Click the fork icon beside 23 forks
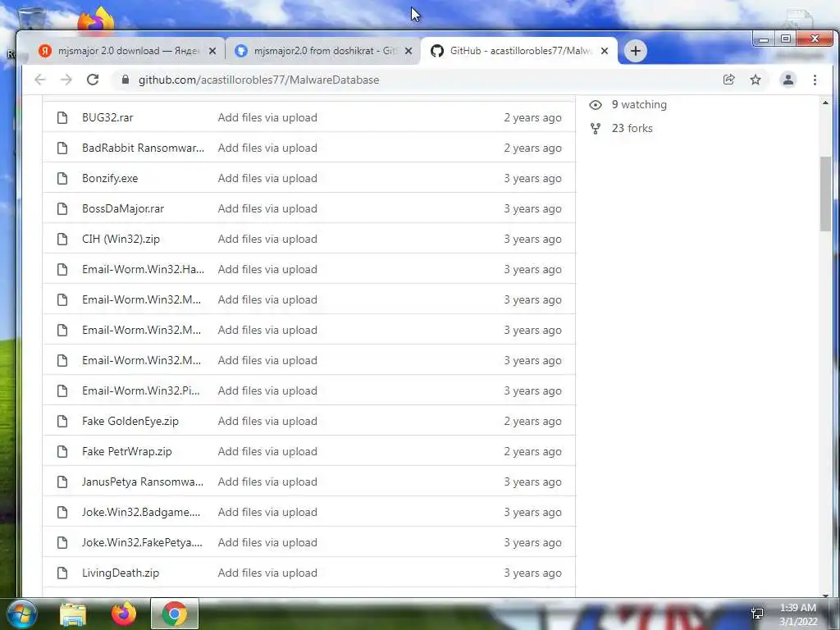This screenshot has height=630, width=840. pyautogui.click(x=596, y=129)
